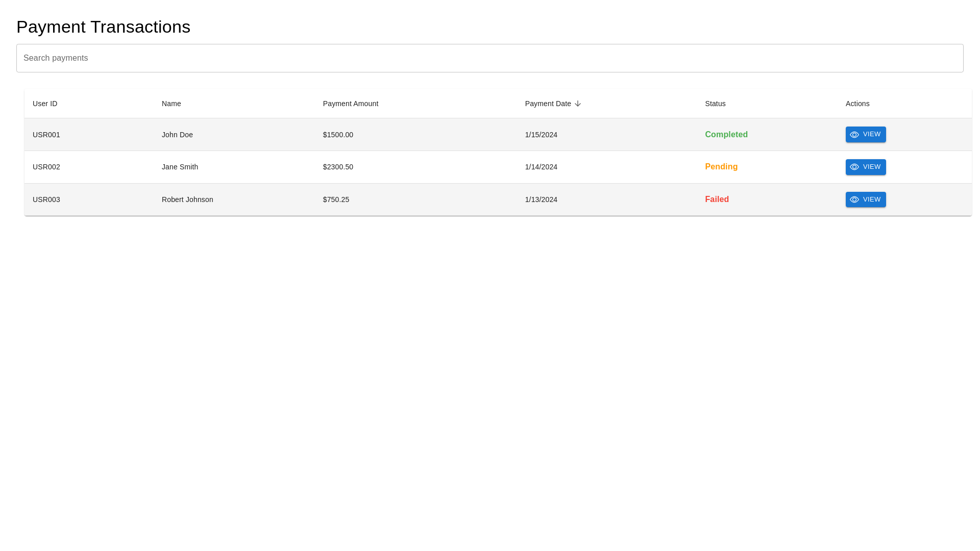Click the Completed status label

[x=726, y=134]
